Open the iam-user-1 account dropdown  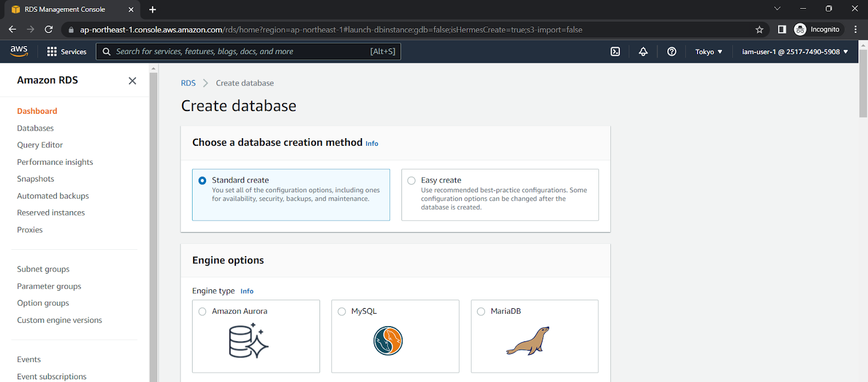point(795,51)
